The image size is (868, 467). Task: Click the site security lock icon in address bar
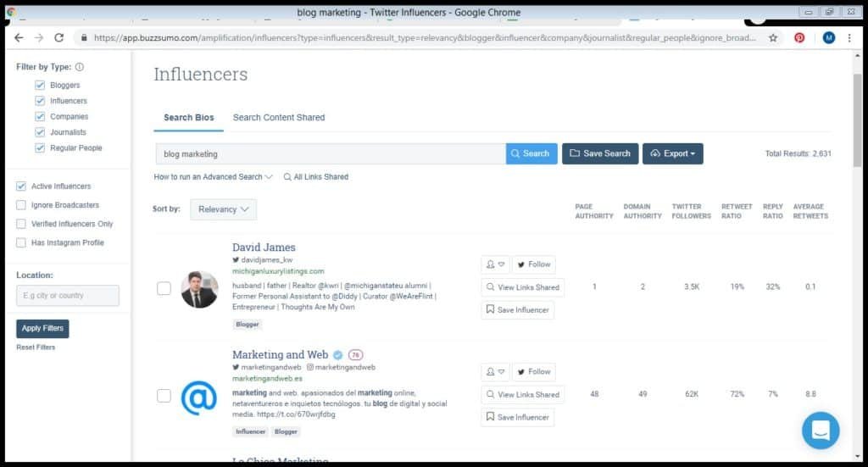[x=84, y=37]
